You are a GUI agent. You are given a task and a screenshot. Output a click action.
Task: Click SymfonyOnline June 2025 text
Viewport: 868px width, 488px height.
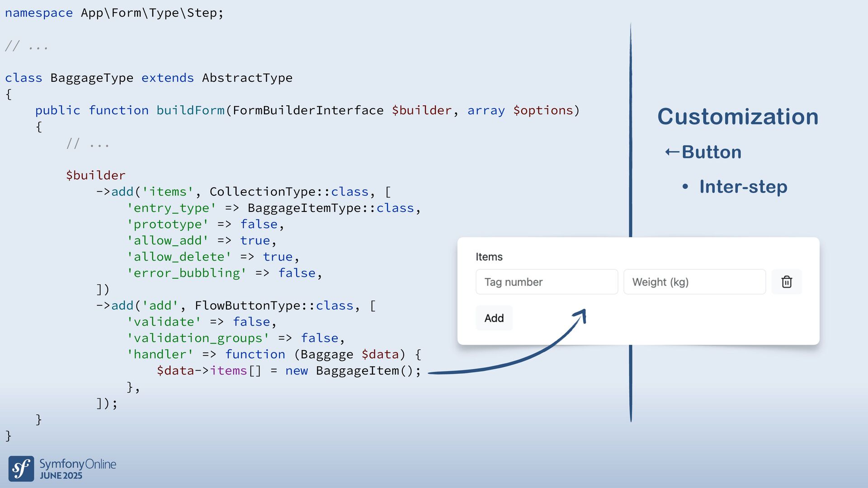point(77,469)
